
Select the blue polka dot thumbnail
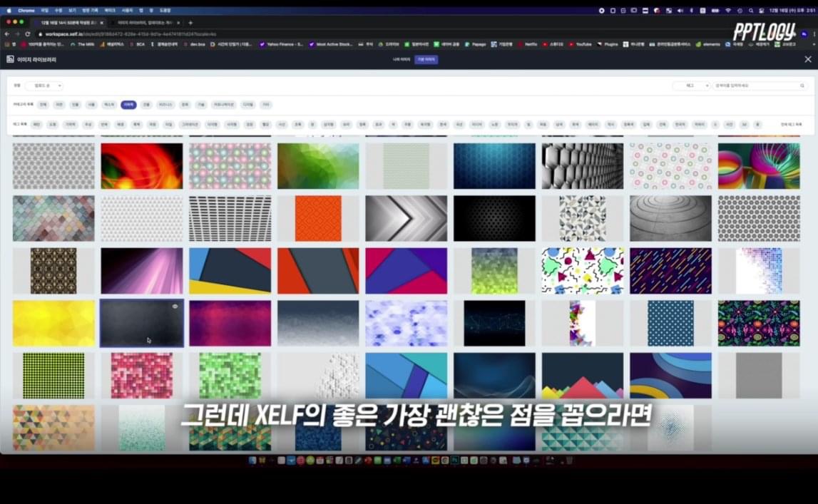(x=670, y=323)
